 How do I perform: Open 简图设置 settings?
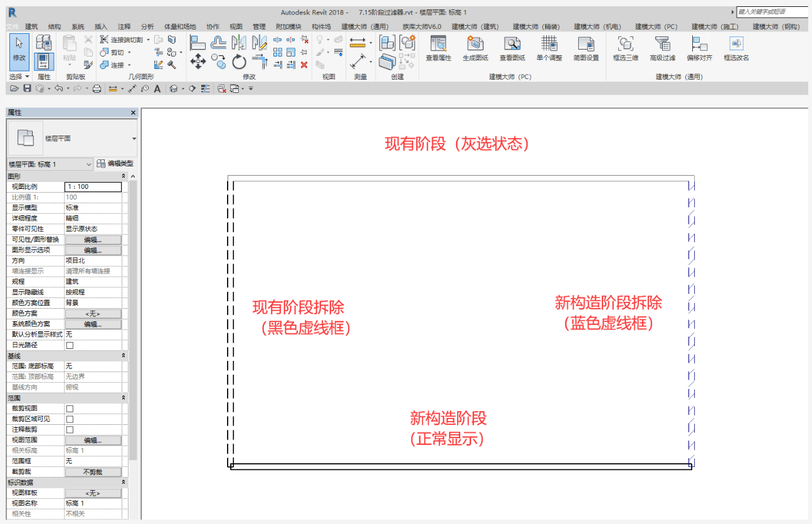point(586,48)
